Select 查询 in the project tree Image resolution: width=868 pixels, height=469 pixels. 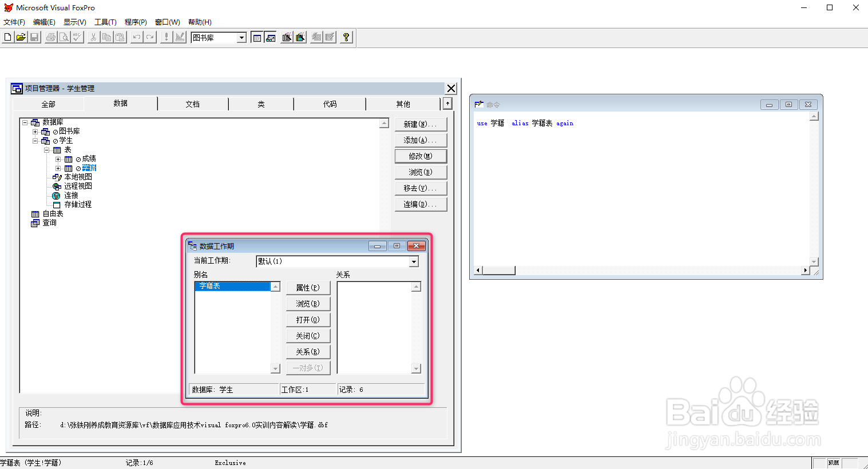49,223
